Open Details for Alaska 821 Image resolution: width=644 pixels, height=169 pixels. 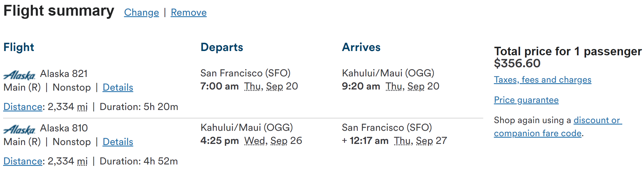[118, 87]
